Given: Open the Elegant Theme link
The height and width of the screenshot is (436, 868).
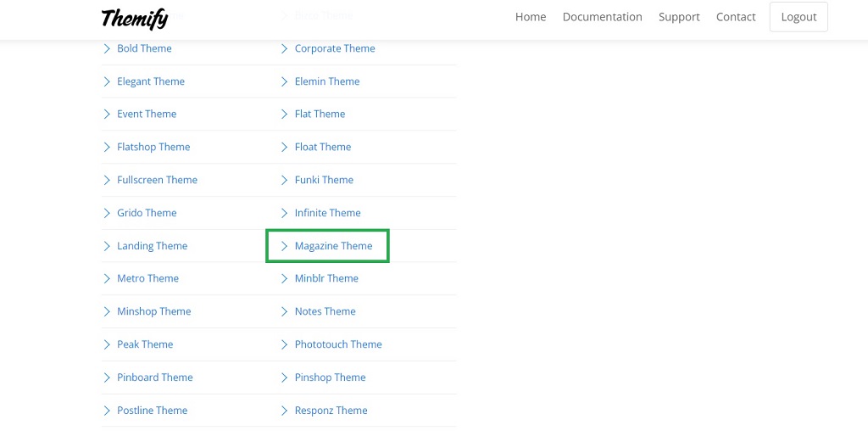Looking at the screenshot, I should pos(151,81).
